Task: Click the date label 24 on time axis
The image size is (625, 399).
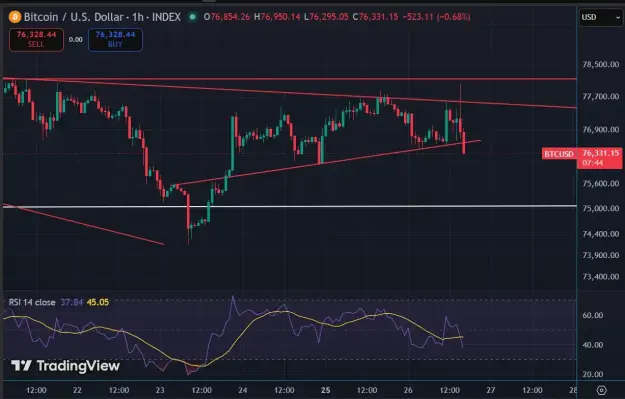Action: (x=242, y=390)
